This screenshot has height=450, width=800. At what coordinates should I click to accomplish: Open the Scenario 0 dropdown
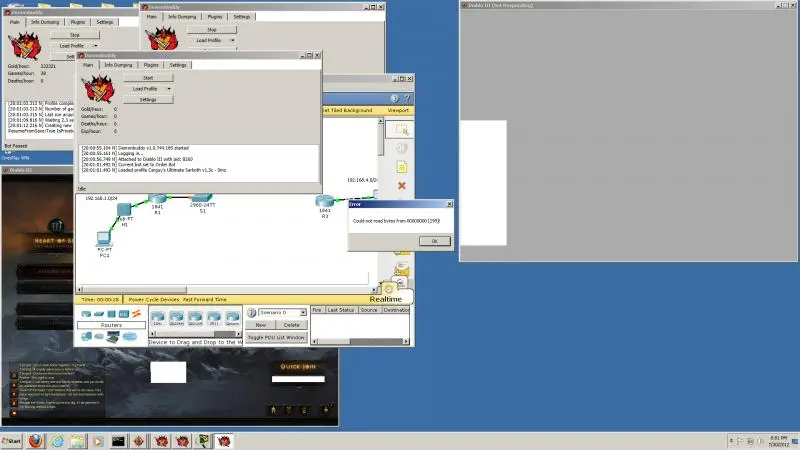(x=303, y=312)
